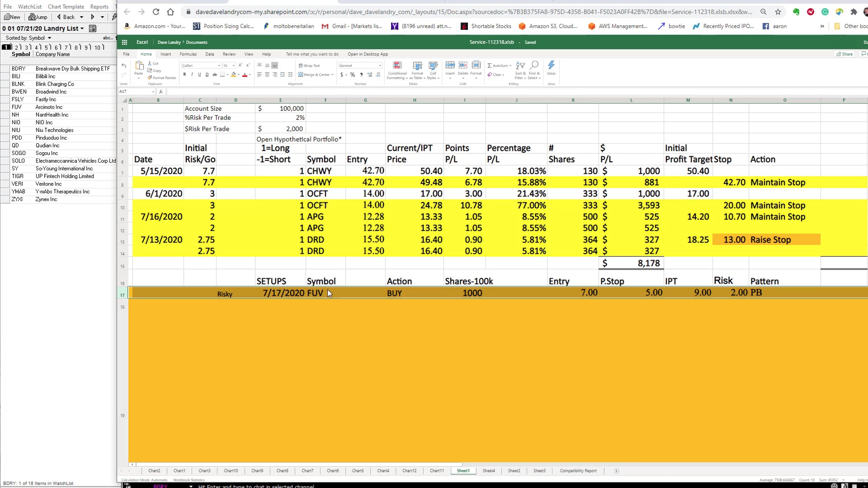Screen dimensions: 868x488
Task: Center text horizontally in cell
Action: (267, 74)
